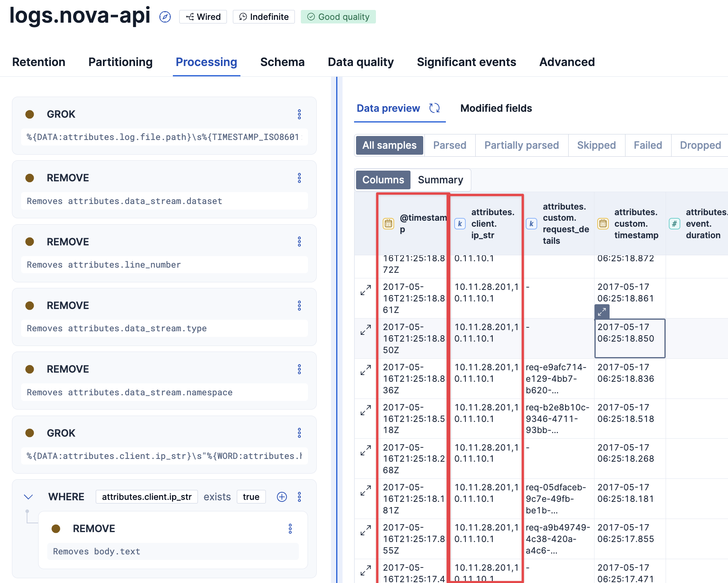The height and width of the screenshot is (583, 728).
Task: Switch to the Modified fields tab
Action: click(496, 108)
